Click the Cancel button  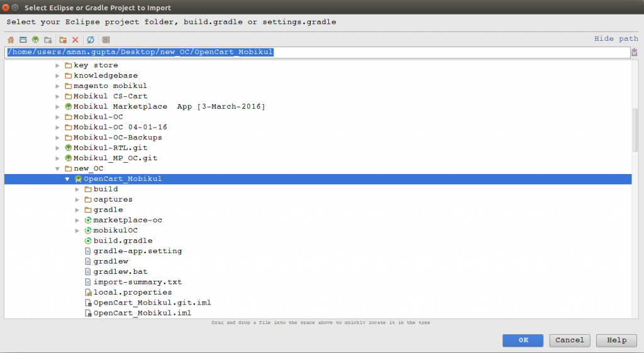(570, 340)
